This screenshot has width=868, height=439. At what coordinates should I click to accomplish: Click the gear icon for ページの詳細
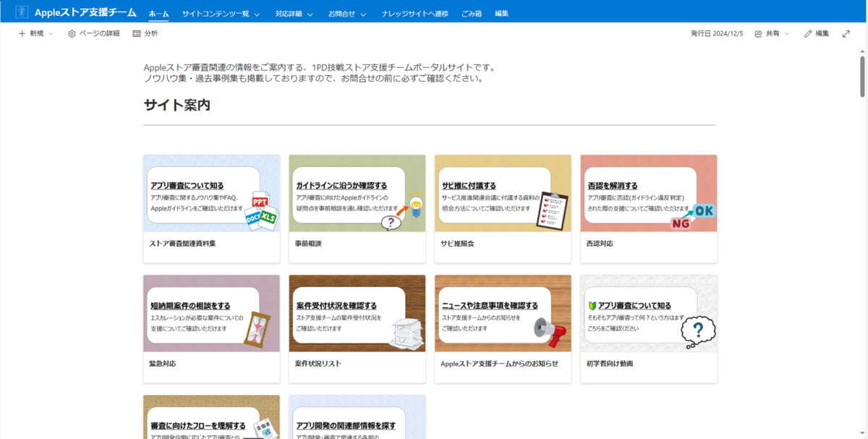point(72,33)
